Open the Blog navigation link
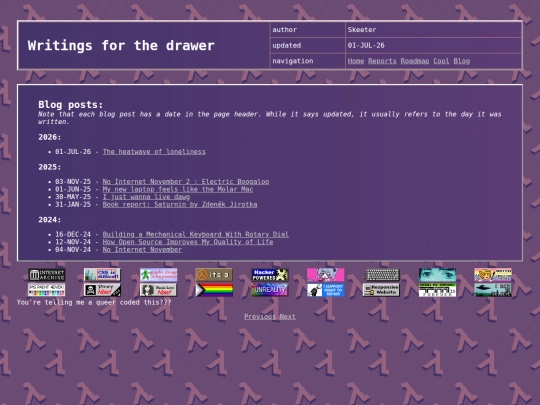 pyautogui.click(x=461, y=61)
